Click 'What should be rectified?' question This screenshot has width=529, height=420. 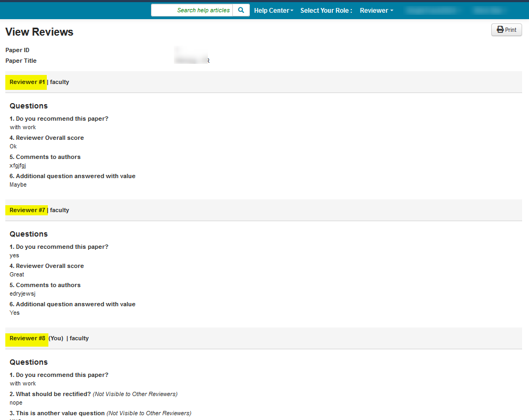(51, 394)
